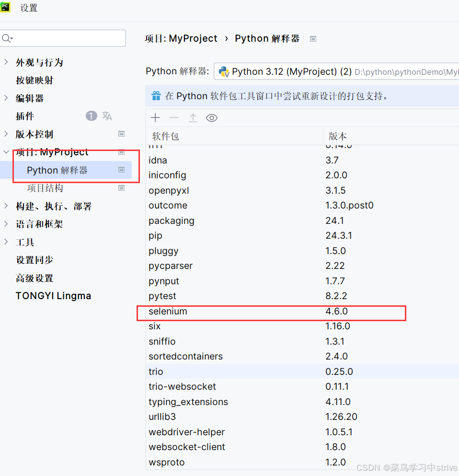Click the translation icon beside 插件
This screenshot has height=476, width=459.
coord(106,116)
